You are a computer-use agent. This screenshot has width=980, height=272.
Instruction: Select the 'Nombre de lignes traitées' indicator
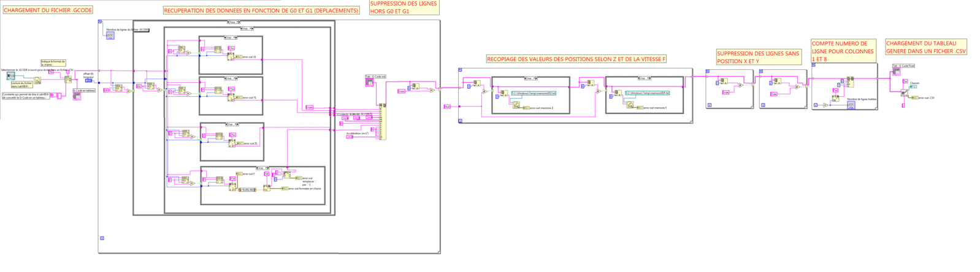[851, 105]
